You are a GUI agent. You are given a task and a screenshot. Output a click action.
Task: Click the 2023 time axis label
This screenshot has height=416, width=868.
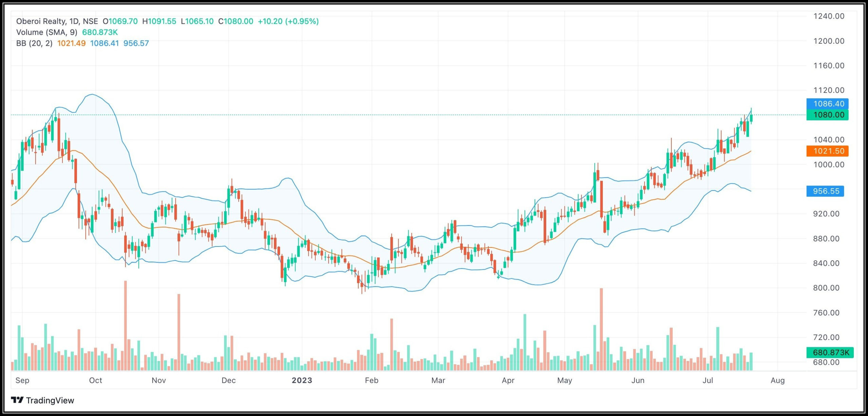(x=302, y=380)
